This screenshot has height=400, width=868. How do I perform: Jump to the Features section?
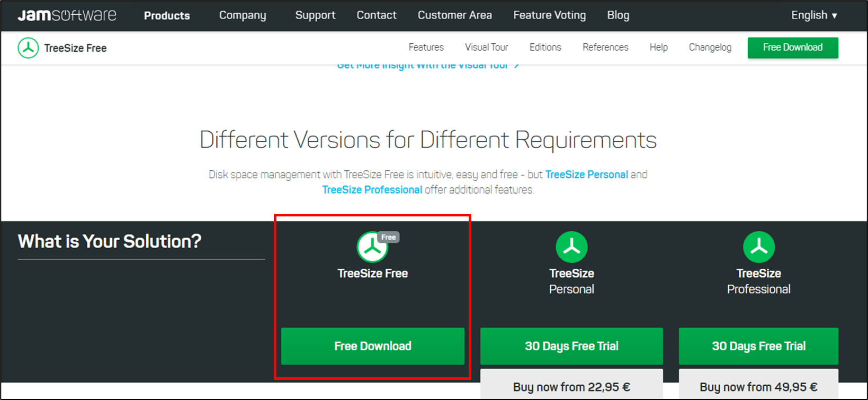(x=426, y=48)
